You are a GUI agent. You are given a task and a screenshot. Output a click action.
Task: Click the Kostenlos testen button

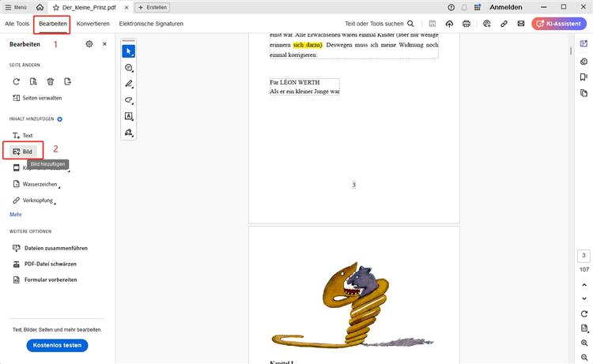tap(57, 345)
